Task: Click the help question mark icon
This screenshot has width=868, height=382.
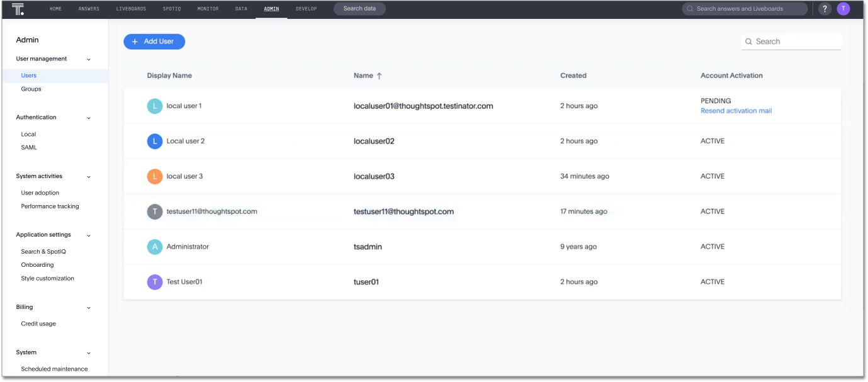Action: [824, 9]
